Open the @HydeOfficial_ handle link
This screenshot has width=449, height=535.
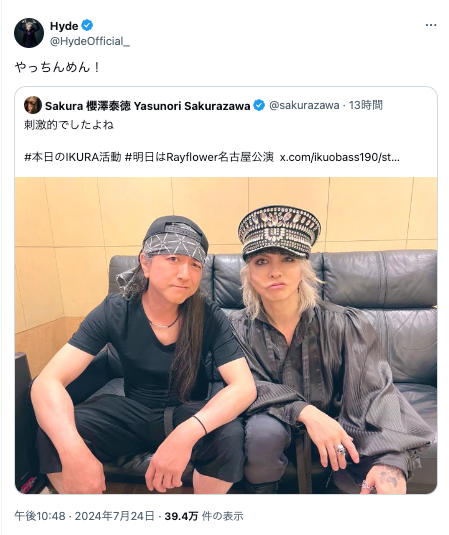click(90, 41)
